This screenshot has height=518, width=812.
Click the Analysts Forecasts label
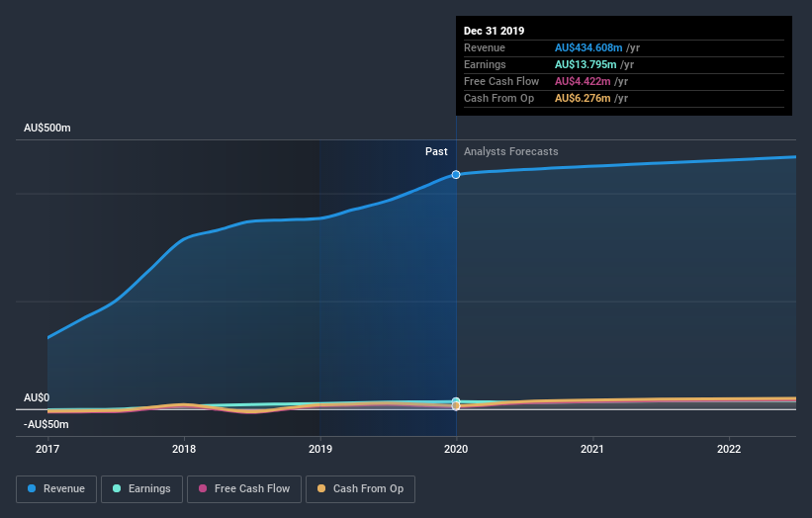click(510, 151)
